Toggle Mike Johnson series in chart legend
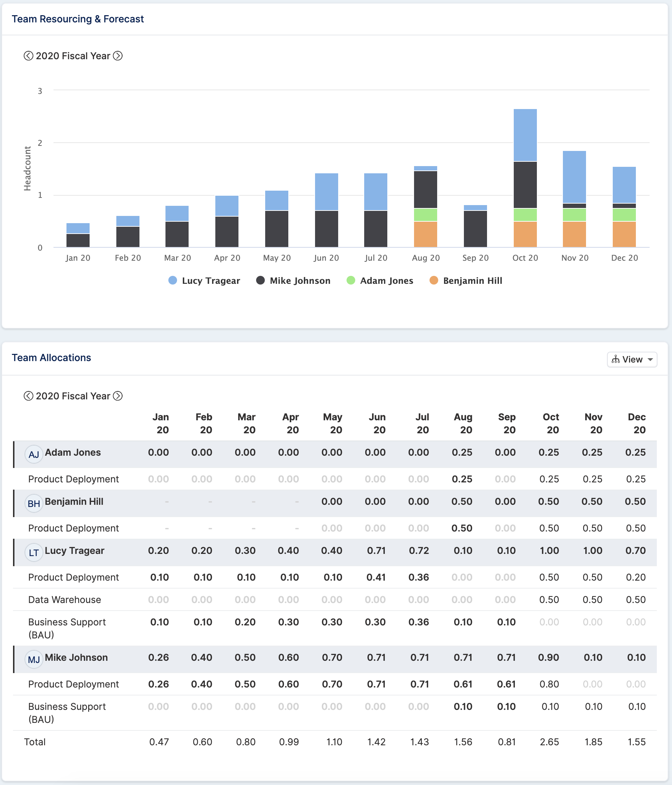672x785 pixels. point(293,281)
